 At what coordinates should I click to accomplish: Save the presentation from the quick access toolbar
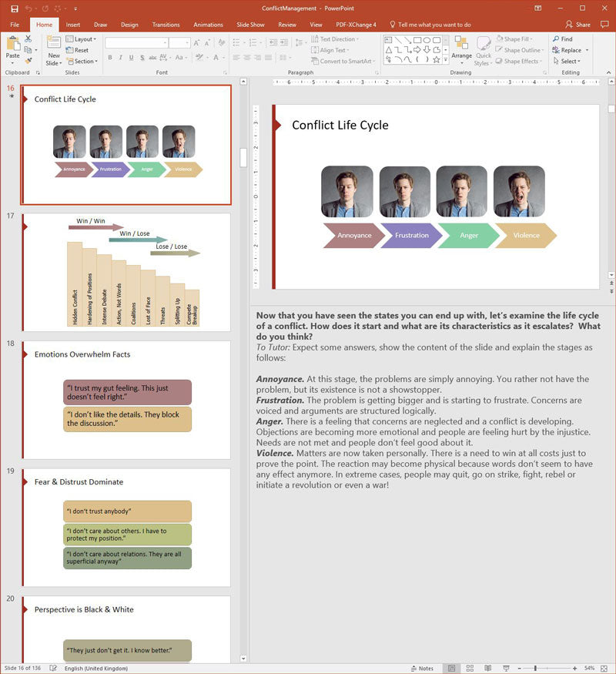coord(14,8)
